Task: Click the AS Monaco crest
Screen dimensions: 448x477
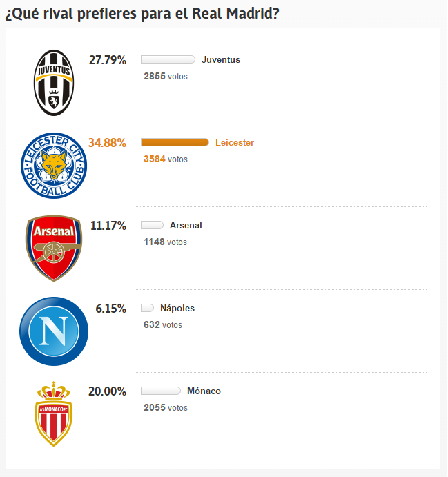Action: click(54, 413)
